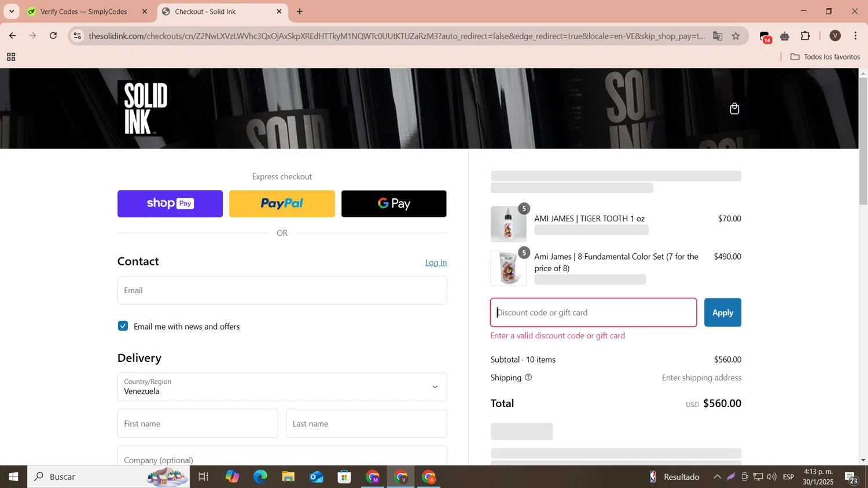Click the page vertical scrollbar
Screen dimensions: 868x488
863,141
